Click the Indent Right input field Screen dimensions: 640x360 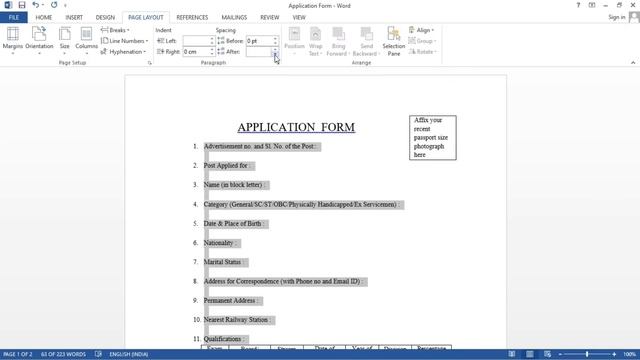[x=196, y=52]
